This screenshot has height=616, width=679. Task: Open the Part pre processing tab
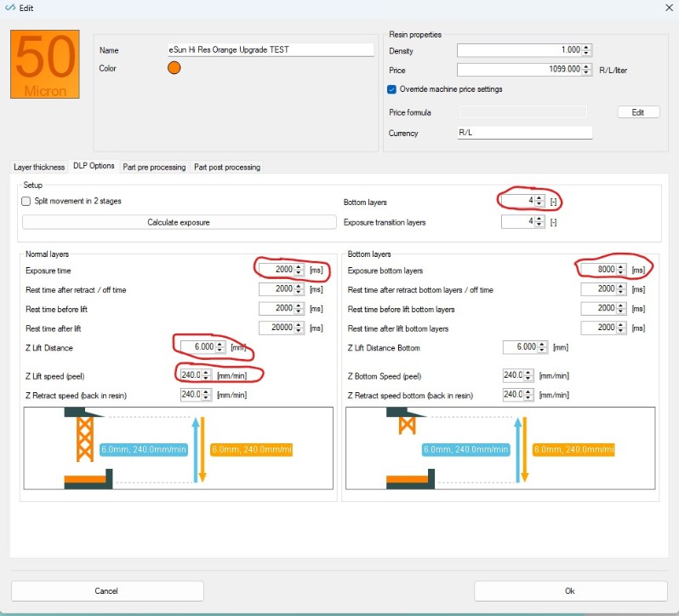click(x=154, y=167)
